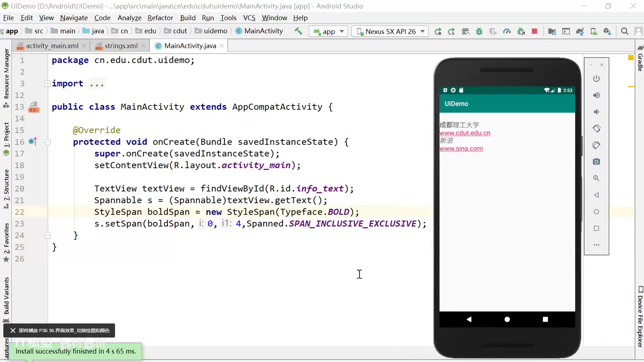
Task: Click the emulator power button
Action: [596, 79]
